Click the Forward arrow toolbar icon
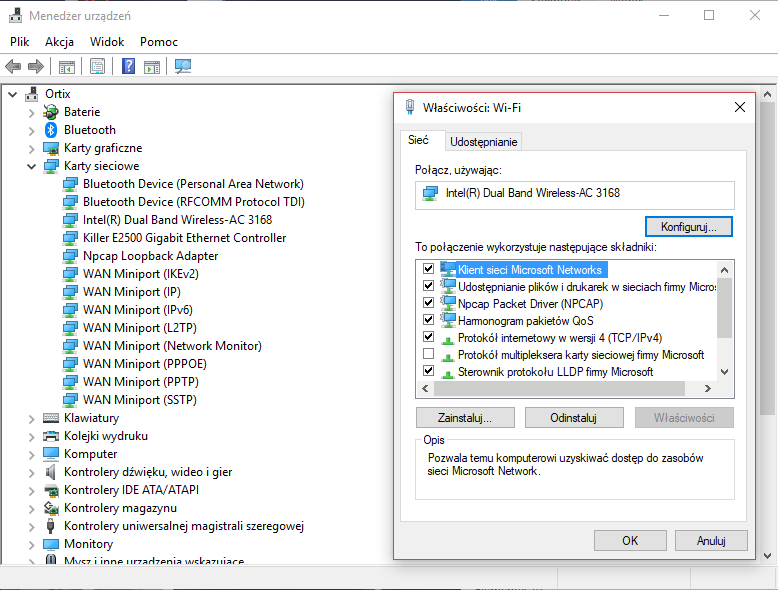 (x=36, y=66)
